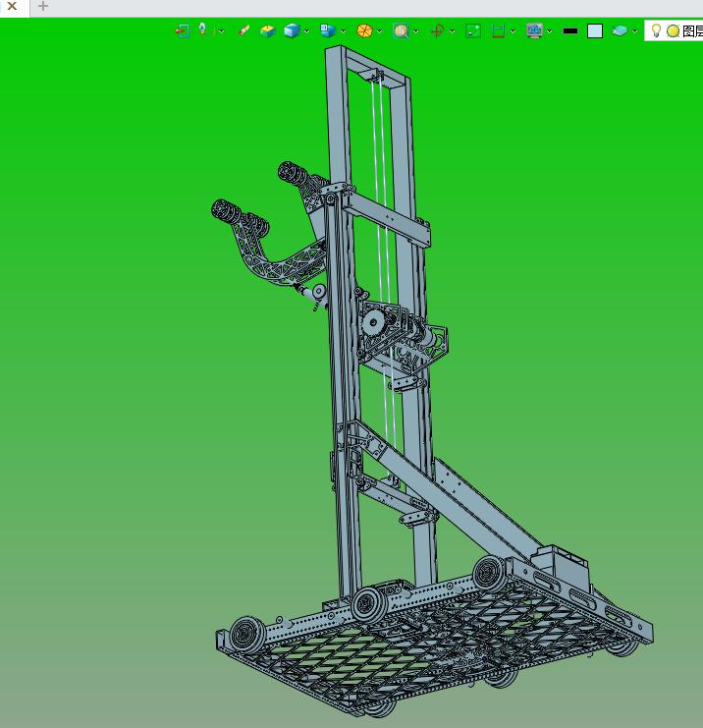Viewport: 703px width, 728px height.
Task: Open the view orientation dropdown arrow
Action: pyautogui.click(x=343, y=31)
